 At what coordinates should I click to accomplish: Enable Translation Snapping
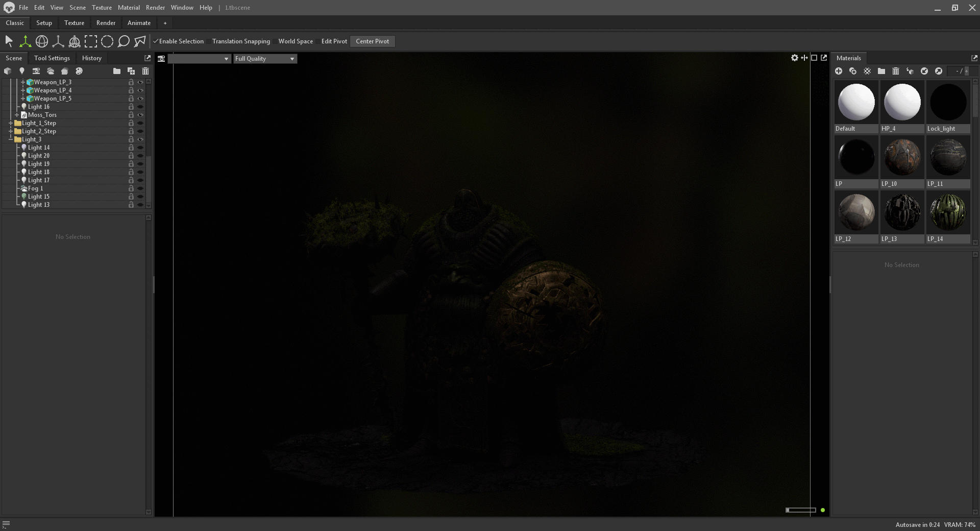point(209,41)
